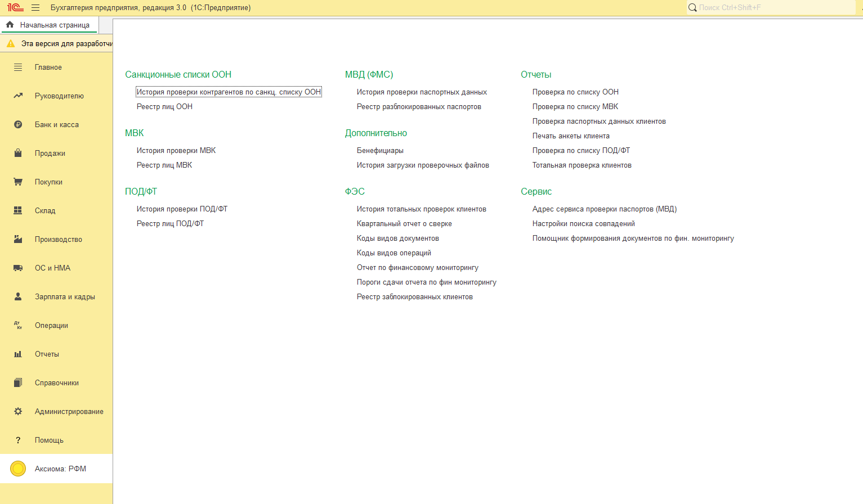This screenshot has width=863, height=504.
Task: Open the Руководителю section
Action: click(56, 96)
